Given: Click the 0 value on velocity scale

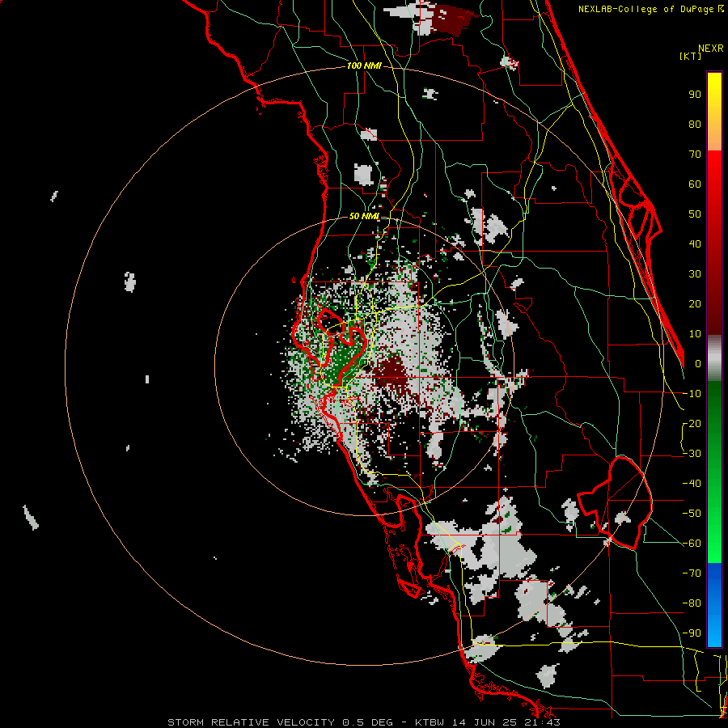Looking at the screenshot, I should pyautogui.click(x=698, y=364).
